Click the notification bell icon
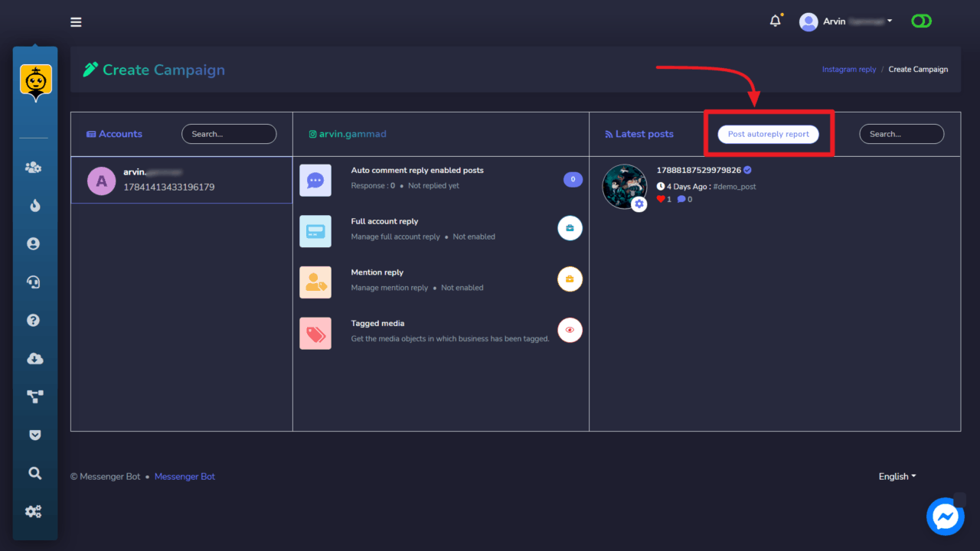Image resolution: width=980 pixels, height=551 pixels. coord(775,21)
